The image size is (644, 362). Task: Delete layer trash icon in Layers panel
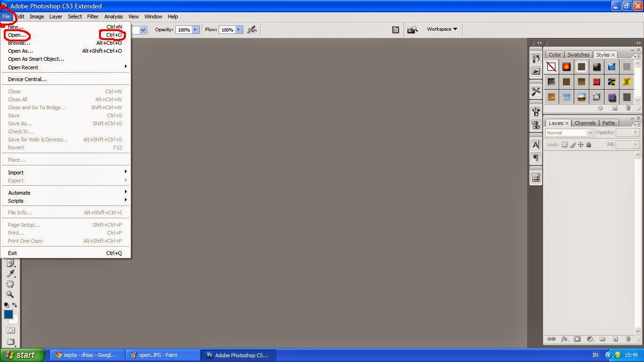click(x=628, y=339)
